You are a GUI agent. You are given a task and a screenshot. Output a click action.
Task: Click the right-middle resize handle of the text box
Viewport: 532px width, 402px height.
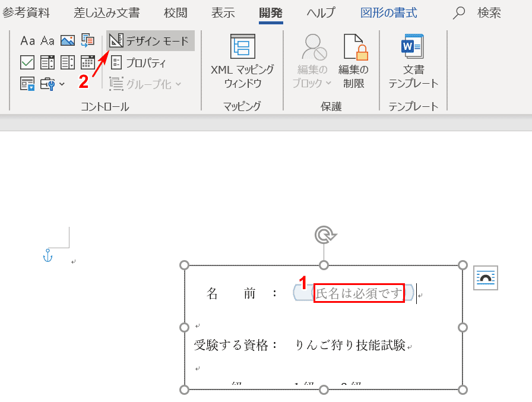tap(463, 327)
